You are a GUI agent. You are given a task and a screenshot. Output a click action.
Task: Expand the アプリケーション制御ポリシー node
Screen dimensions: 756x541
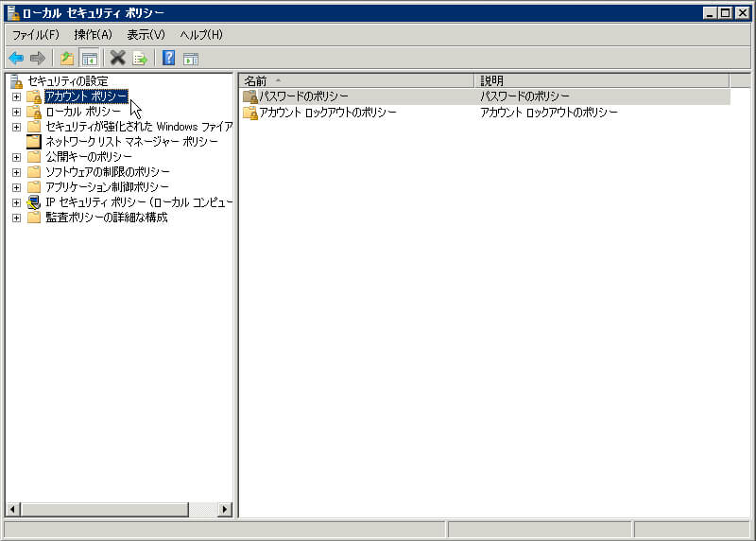coord(16,187)
